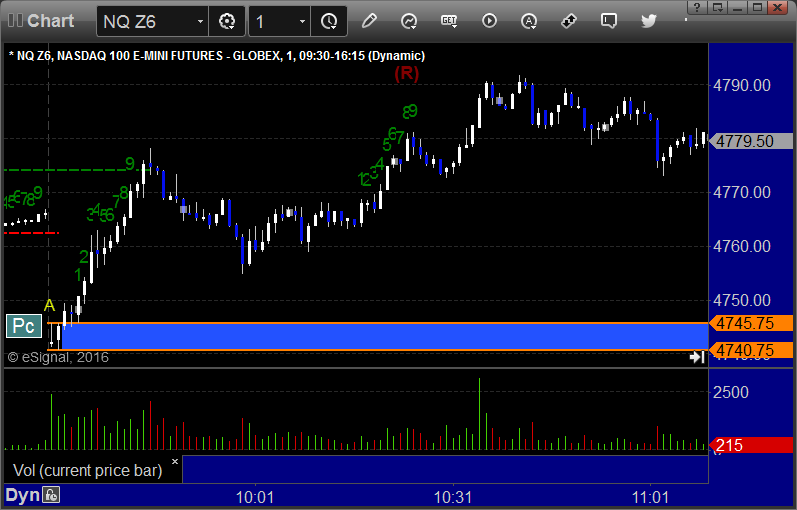Click the orange 4745.75 price label
This screenshot has width=797, height=510.
751,323
